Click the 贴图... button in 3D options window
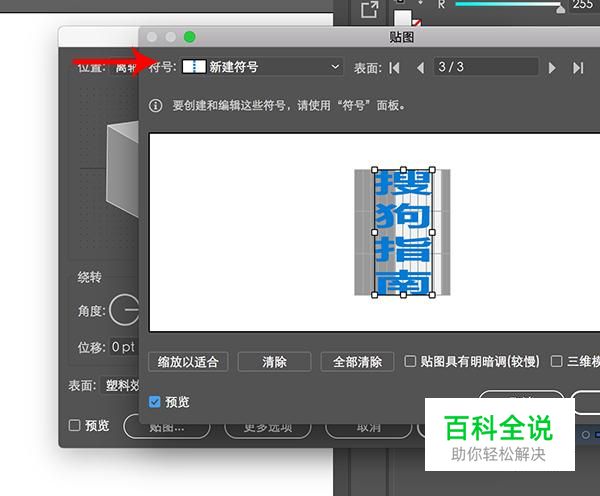This screenshot has height=496, width=600. point(167,427)
